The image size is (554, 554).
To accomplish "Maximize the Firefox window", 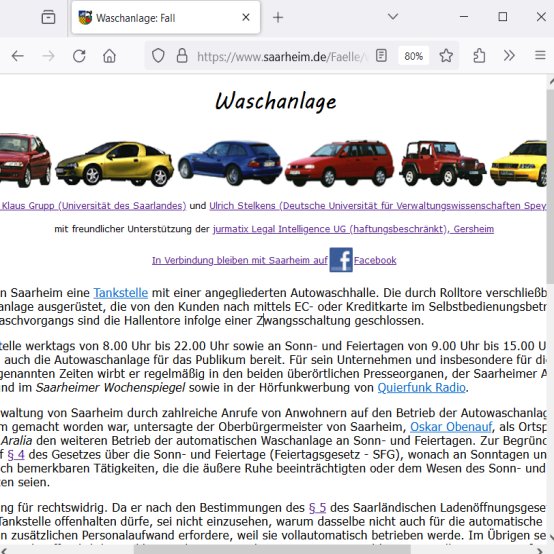I will click(x=502, y=17).
